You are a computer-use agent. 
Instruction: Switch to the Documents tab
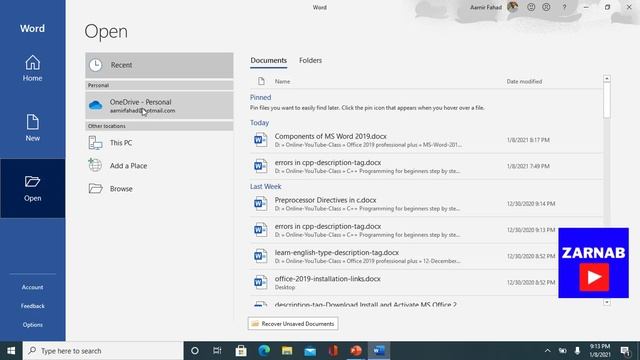tap(269, 60)
